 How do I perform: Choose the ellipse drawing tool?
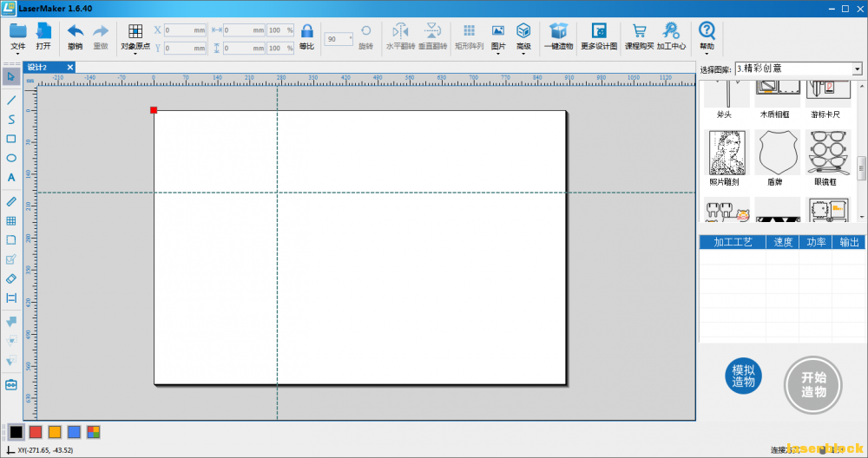tap(11, 158)
